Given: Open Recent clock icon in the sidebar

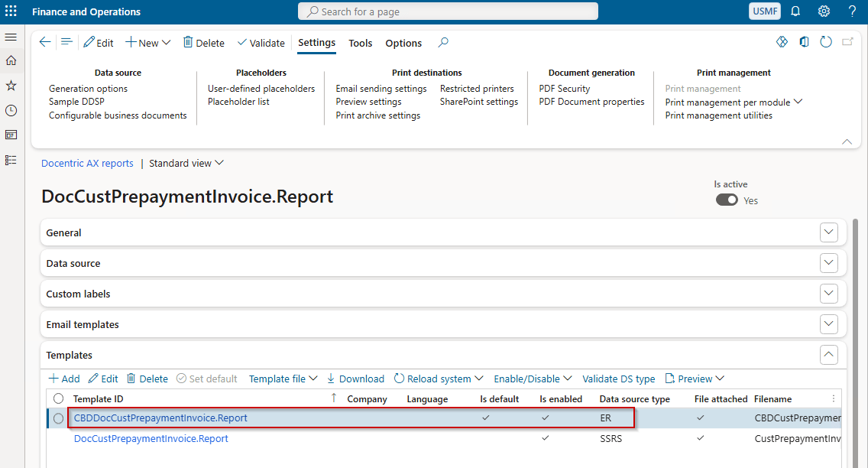Looking at the screenshot, I should click(x=11, y=111).
